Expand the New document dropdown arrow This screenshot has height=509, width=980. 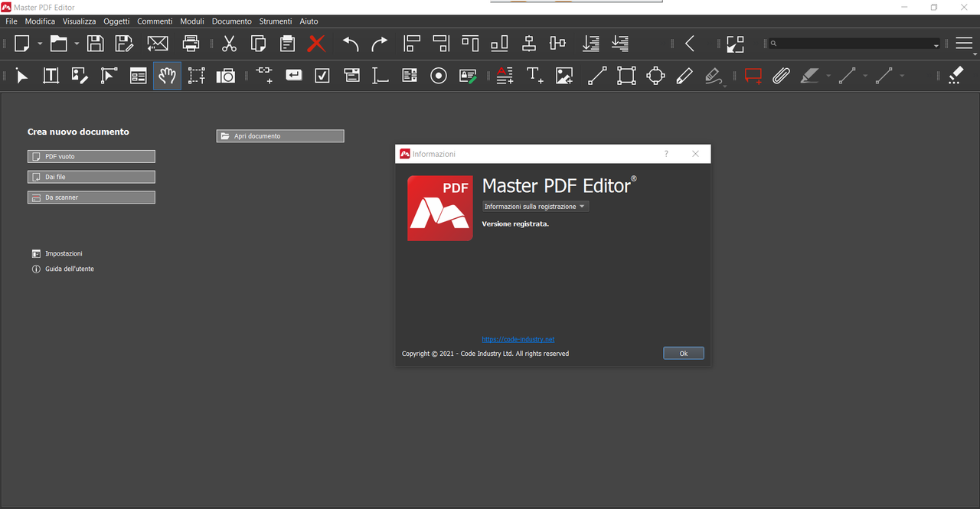coord(40,44)
